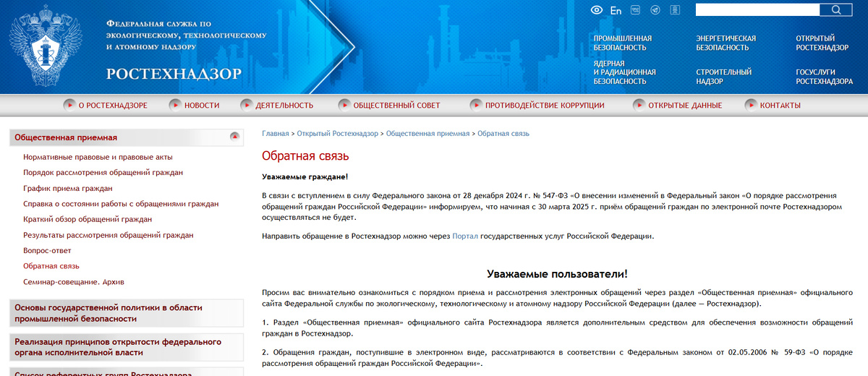Go to Открытый Ростехнадзор header link
The height and width of the screenshot is (376, 868).
pos(822,43)
